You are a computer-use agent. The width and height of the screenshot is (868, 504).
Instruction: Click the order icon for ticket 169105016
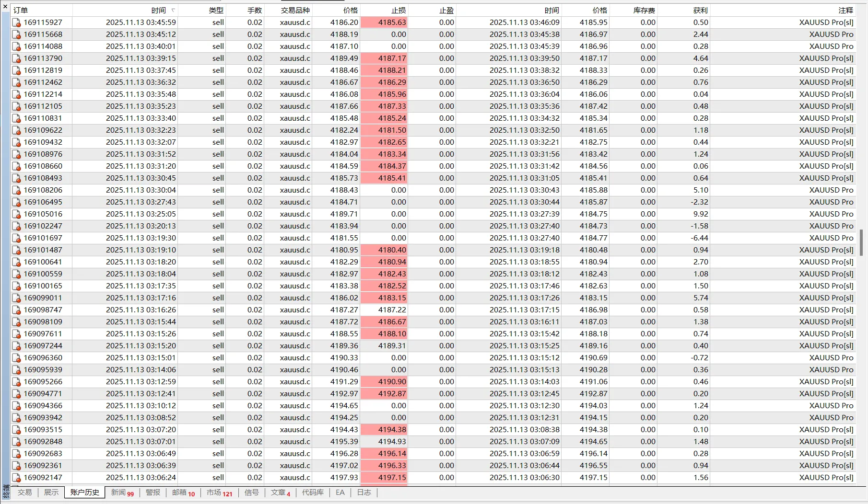pos(16,214)
